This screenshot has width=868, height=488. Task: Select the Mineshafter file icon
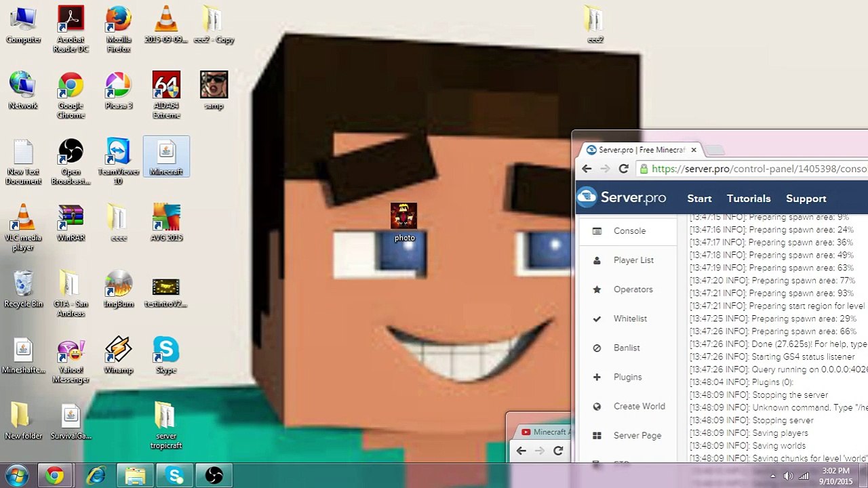[x=23, y=355]
